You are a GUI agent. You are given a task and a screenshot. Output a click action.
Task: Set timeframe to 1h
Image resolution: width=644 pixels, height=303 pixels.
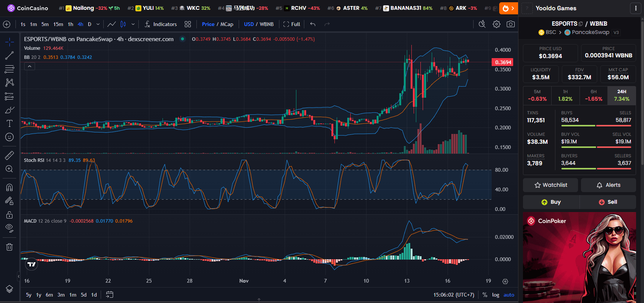point(71,24)
